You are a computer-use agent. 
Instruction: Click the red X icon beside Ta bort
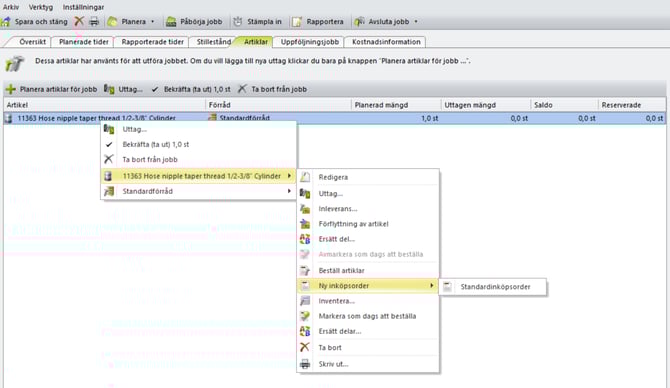305,347
